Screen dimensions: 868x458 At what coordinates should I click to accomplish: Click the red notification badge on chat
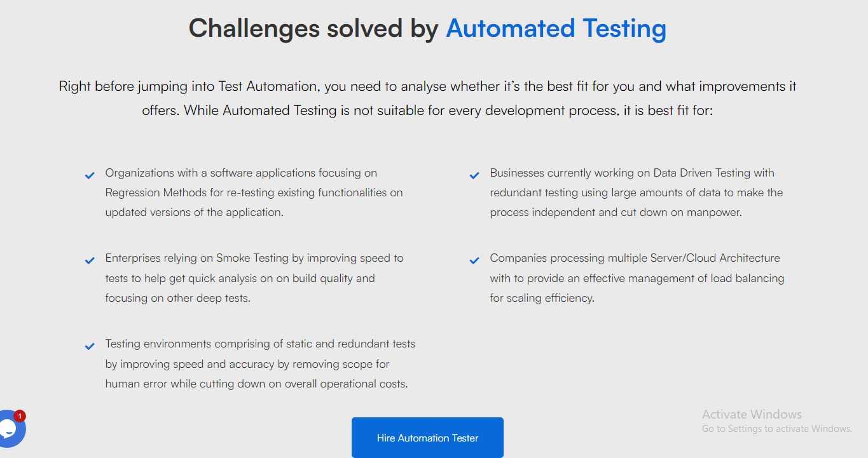[20, 417]
